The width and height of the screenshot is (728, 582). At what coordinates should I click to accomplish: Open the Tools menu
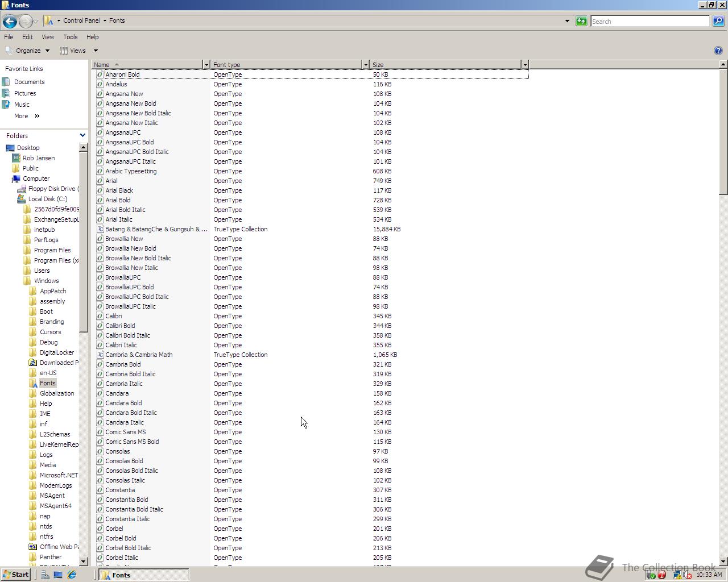pyautogui.click(x=71, y=37)
